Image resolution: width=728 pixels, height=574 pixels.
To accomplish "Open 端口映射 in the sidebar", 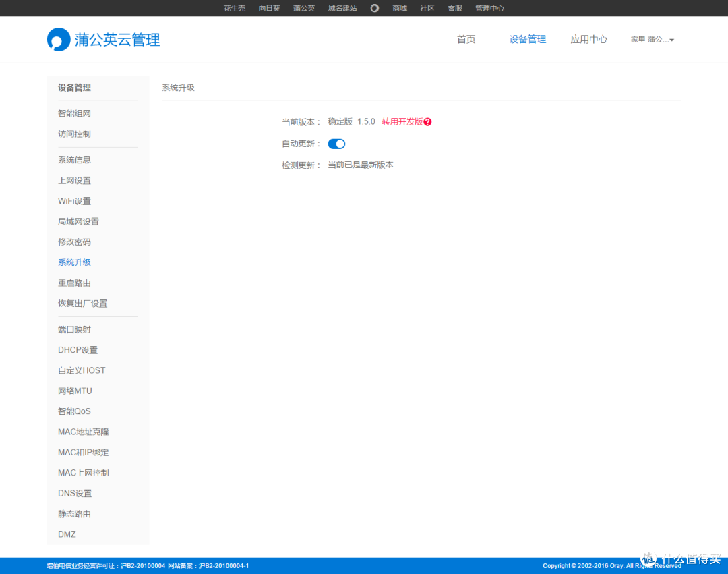I will [74, 330].
